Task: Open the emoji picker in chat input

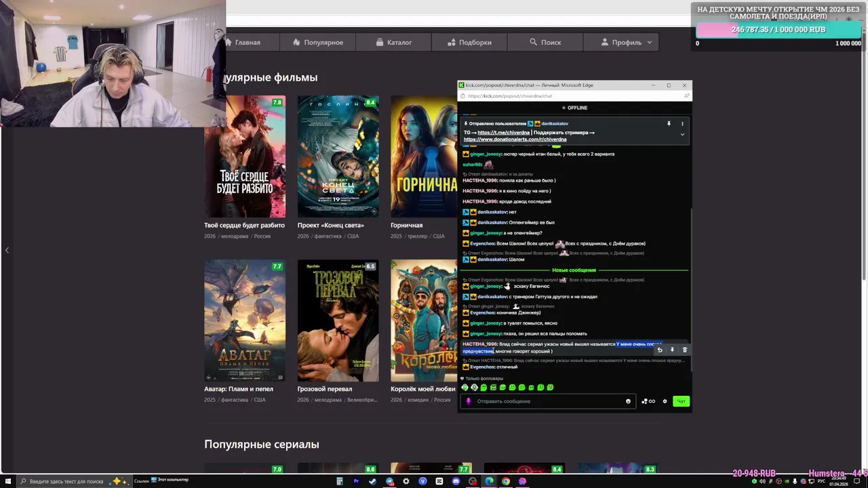Action: pyautogui.click(x=628, y=401)
